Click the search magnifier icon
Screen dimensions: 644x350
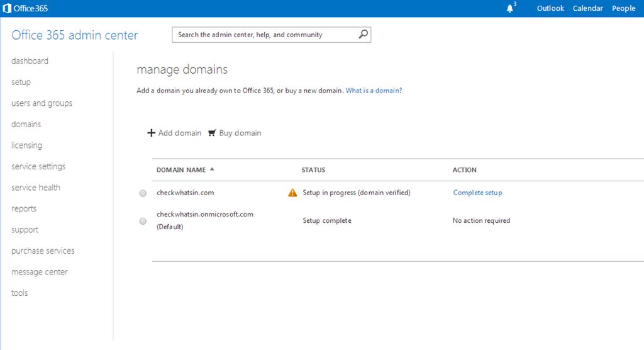(x=363, y=34)
